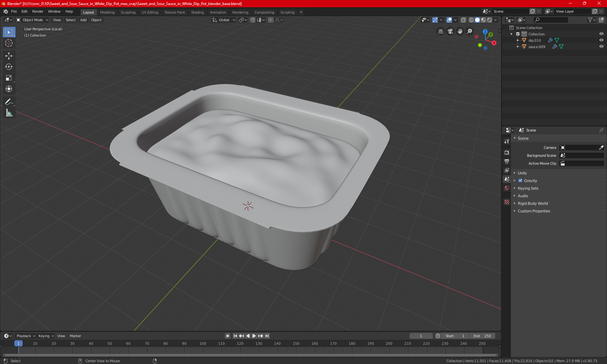The height and width of the screenshot is (364, 607).
Task: Pin the Scene properties panel
Action: [601, 130]
